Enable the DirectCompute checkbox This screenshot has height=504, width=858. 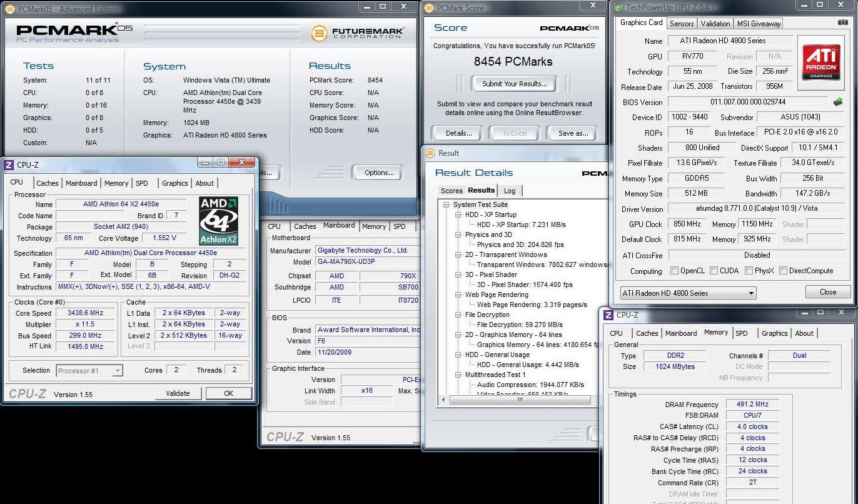point(782,271)
